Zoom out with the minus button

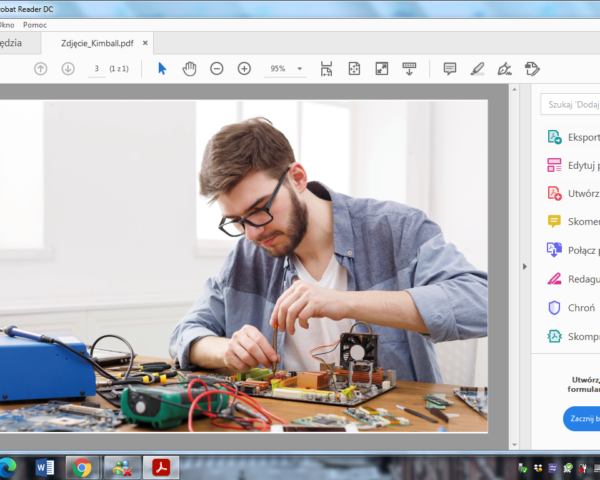click(217, 69)
